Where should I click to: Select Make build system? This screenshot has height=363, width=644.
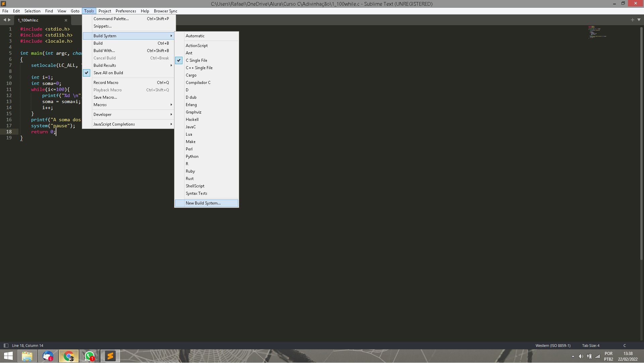(207, 142)
